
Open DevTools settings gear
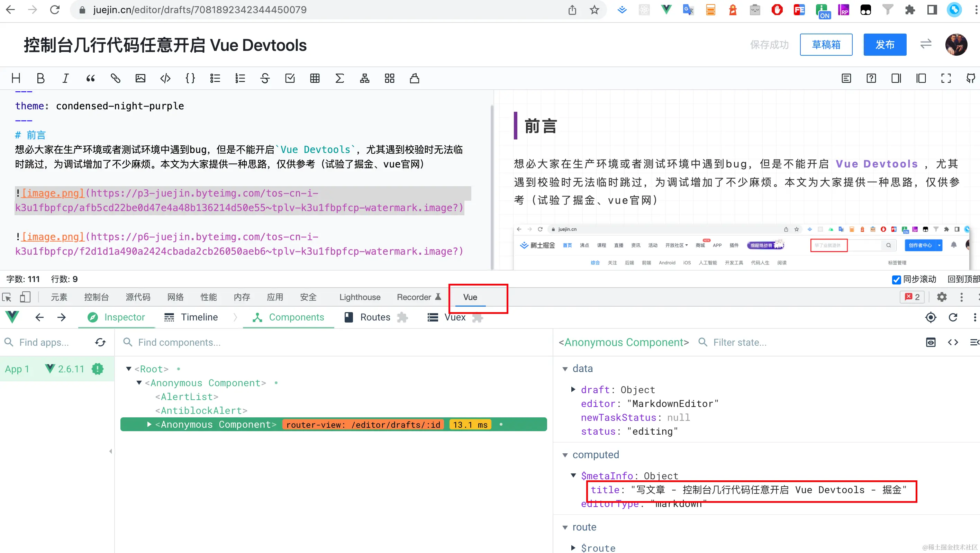[x=942, y=297]
